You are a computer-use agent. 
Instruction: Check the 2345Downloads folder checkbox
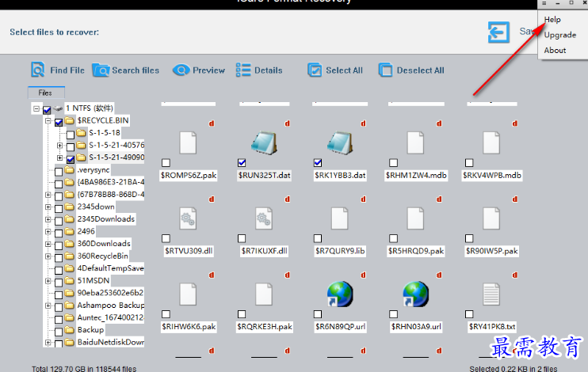tap(59, 221)
